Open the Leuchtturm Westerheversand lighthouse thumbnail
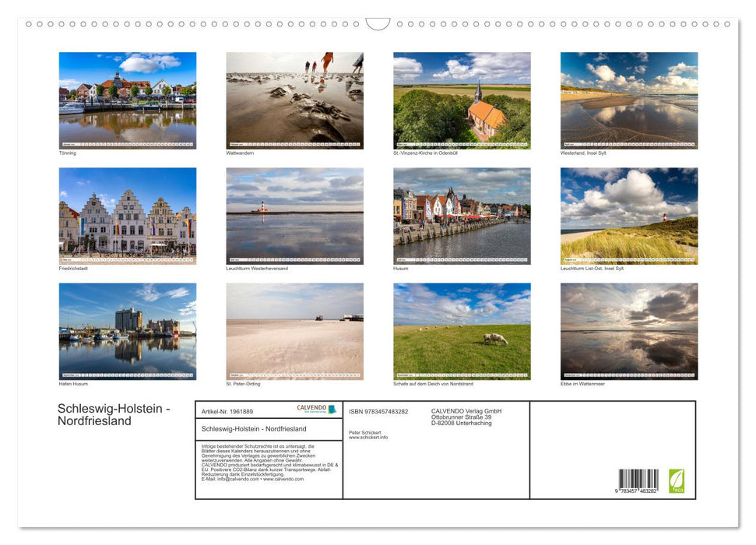 294,215
